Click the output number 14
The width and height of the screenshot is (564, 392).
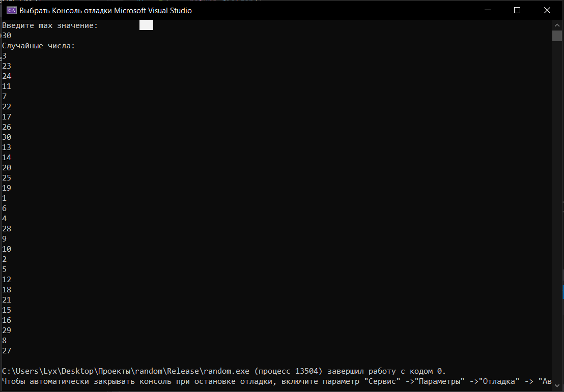pos(7,158)
